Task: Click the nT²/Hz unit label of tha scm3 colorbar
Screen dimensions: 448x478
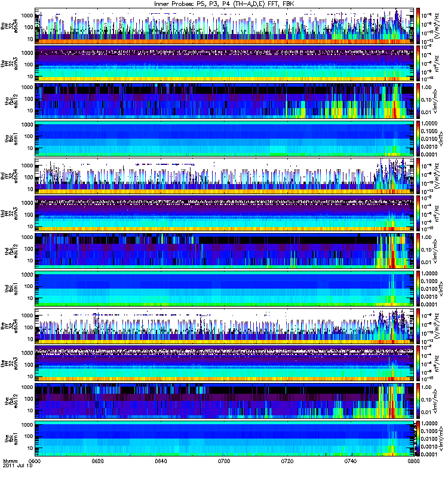Action: pyautogui.click(x=437, y=63)
